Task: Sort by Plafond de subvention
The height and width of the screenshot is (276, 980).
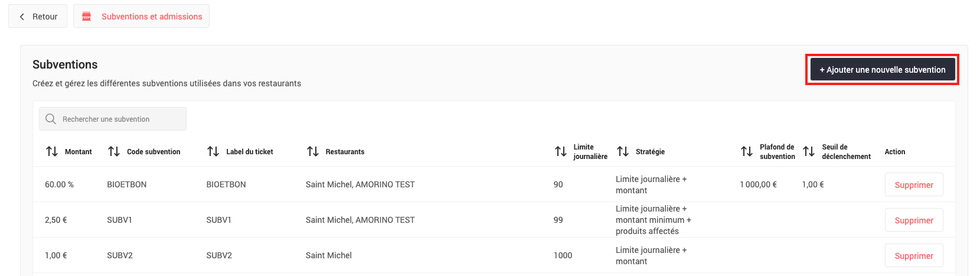Action: (x=747, y=152)
